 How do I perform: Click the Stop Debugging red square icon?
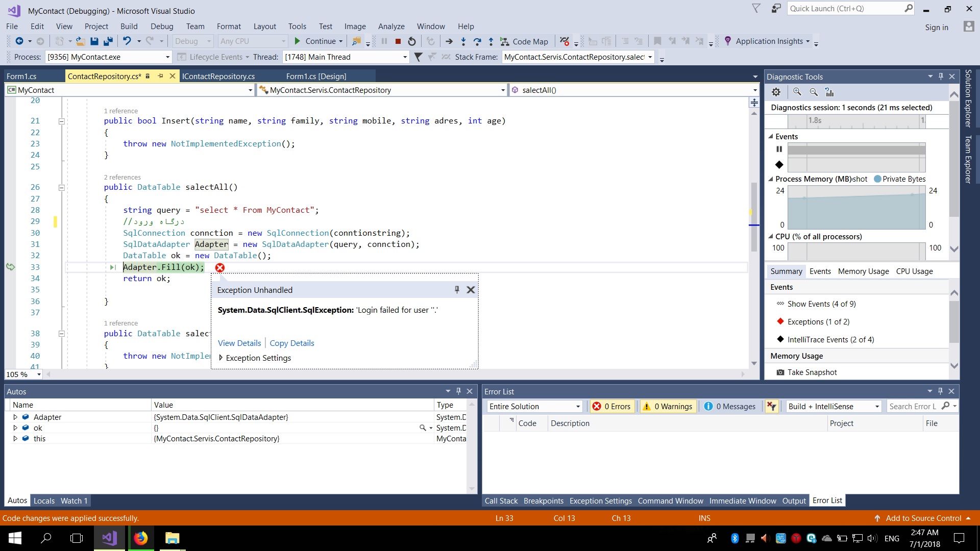coord(398,41)
